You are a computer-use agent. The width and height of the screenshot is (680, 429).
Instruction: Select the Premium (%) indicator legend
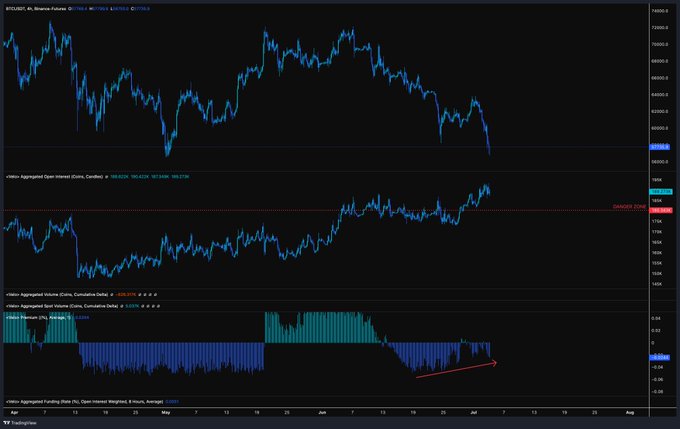coord(40,317)
